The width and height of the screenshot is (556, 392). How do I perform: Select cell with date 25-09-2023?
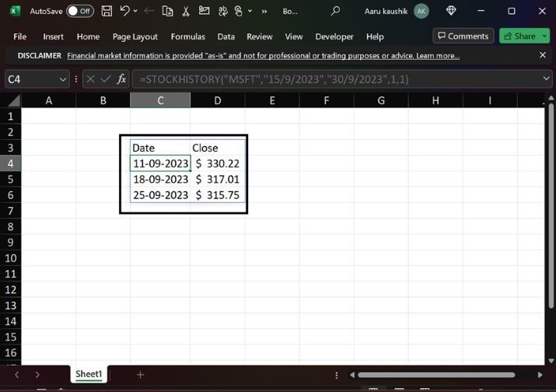[160, 195]
